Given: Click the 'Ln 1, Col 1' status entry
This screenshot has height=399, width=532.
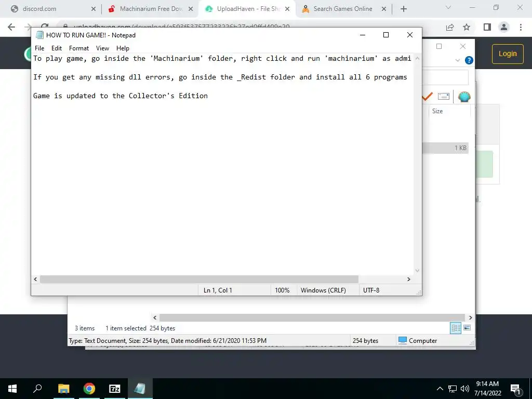Looking at the screenshot, I should [218, 290].
